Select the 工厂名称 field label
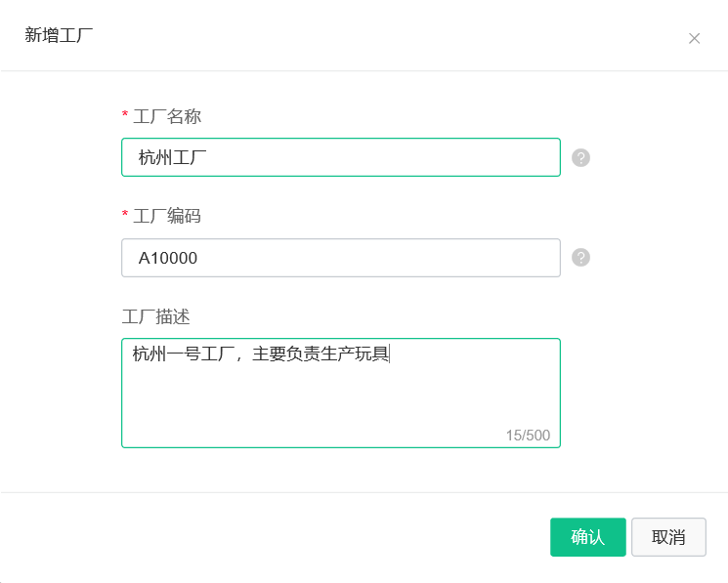The image size is (728, 583). [167, 116]
